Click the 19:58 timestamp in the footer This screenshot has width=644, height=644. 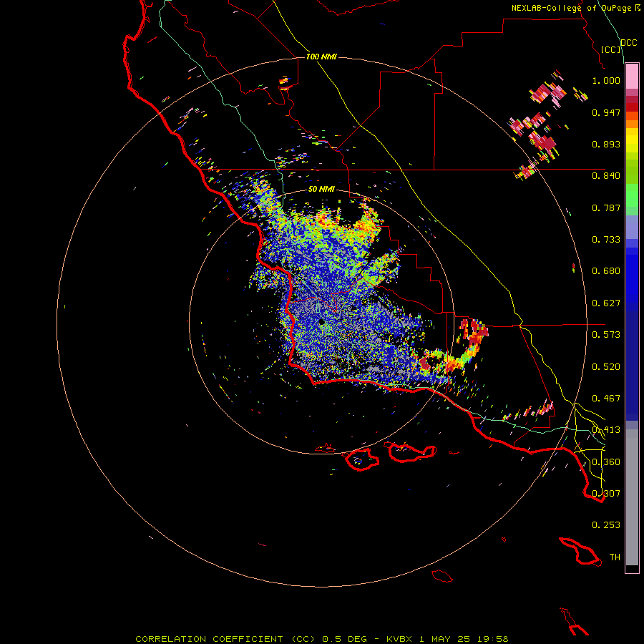[x=493, y=639]
